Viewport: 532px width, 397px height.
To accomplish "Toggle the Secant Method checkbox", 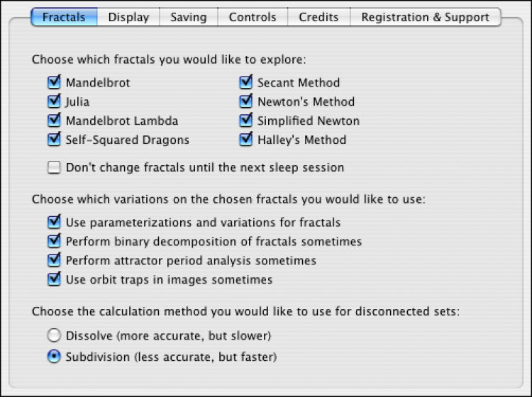I will pos(246,83).
